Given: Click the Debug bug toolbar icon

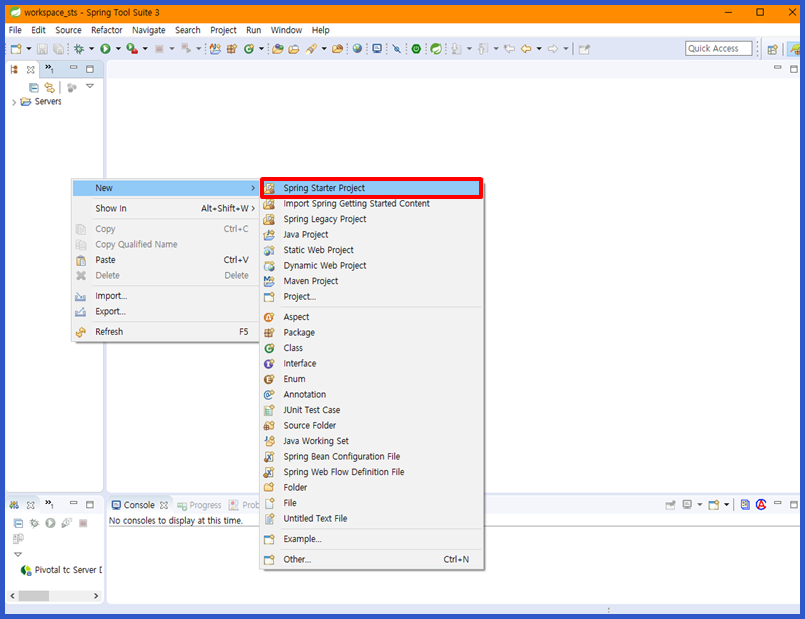Looking at the screenshot, I should pyautogui.click(x=79, y=49).
